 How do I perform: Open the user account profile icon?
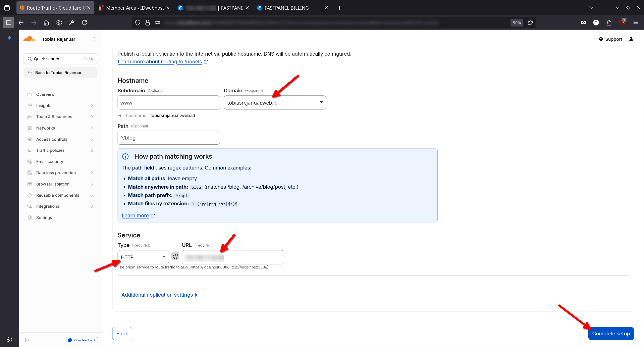pyautogui.click(x=631, y=39)
